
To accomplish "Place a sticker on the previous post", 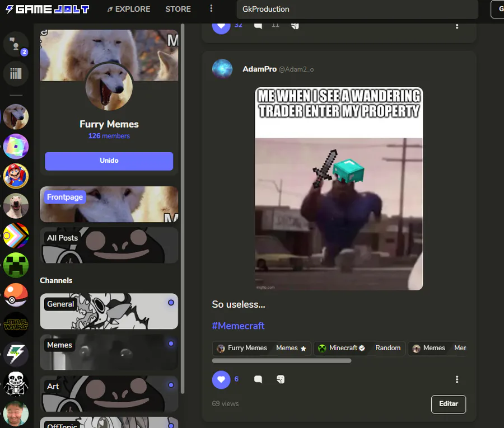I will pos(295,26).
